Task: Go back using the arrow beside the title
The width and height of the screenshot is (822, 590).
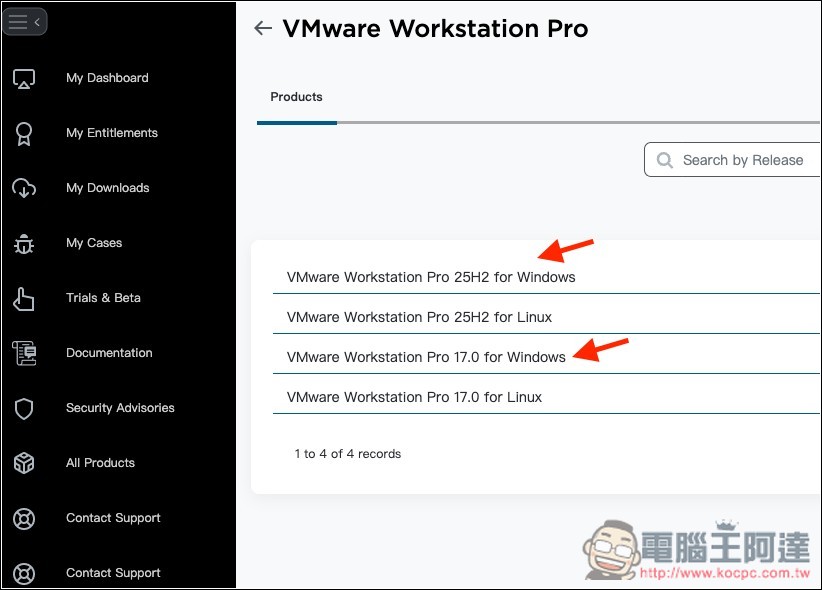Action: [262, 28]
